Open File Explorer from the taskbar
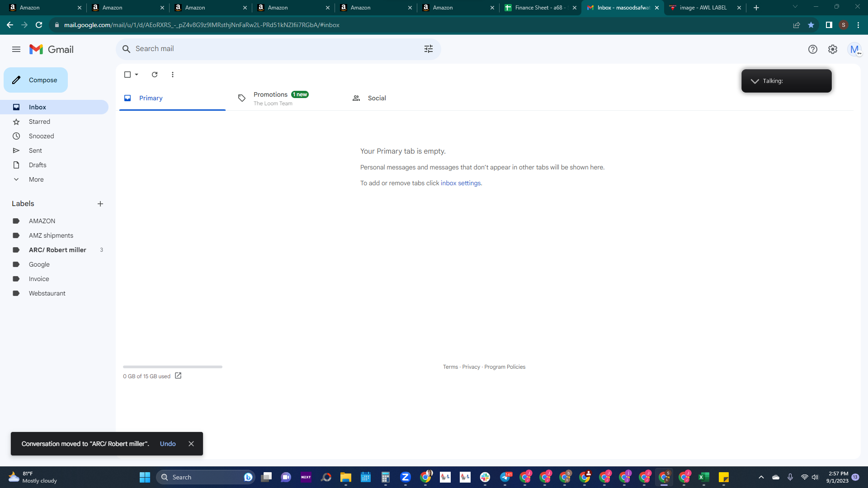The width and height of the screenshot is (868, 488). (x=346, y=477)
